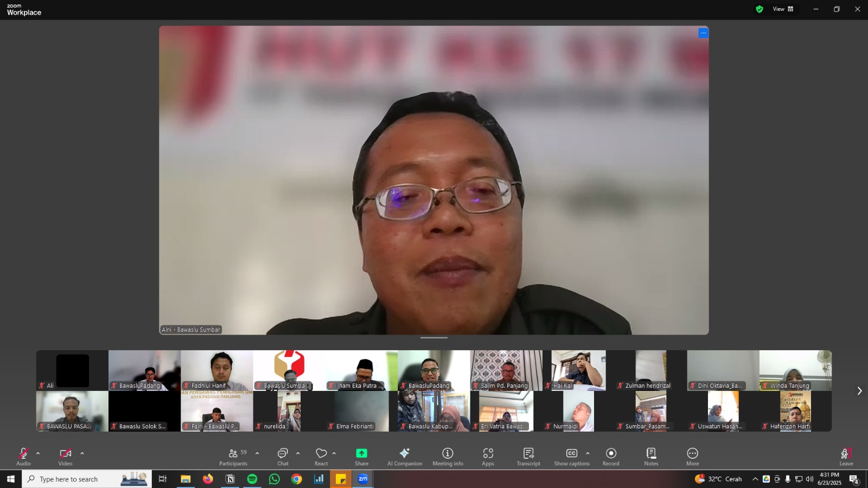The width and height of the screenshot is (868, 488).
Task: Open the Transcript panel
Action: (x=528, y=456)
